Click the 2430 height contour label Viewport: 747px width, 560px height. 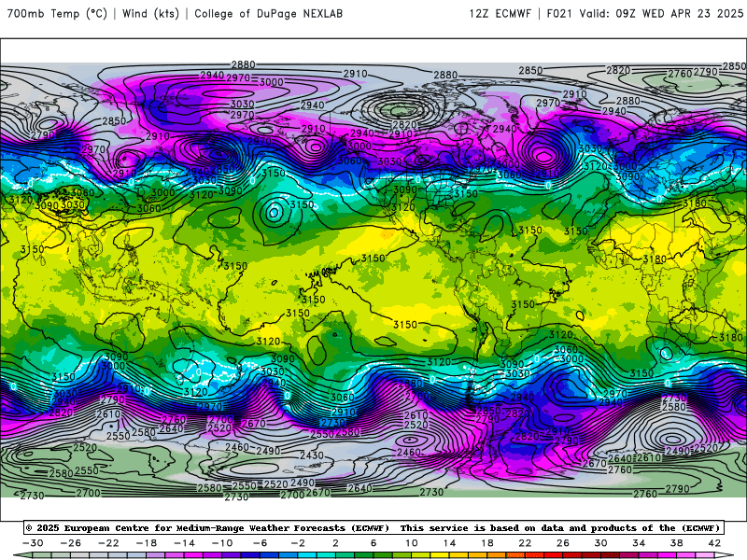pyautogui.click(x=312, y=455)
